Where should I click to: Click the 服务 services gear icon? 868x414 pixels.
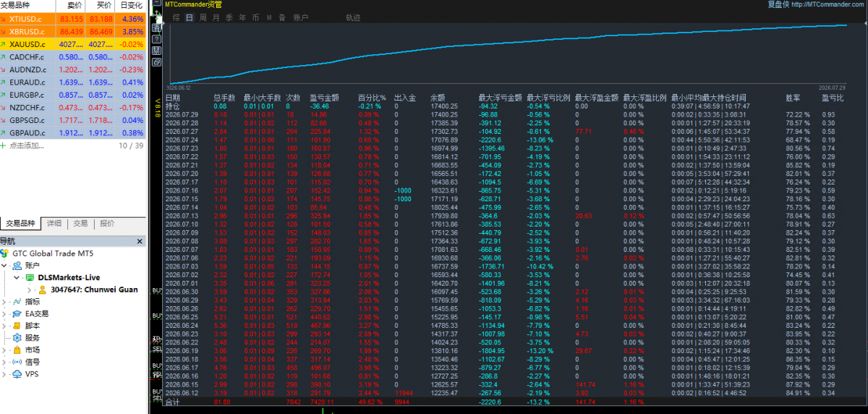17,337
